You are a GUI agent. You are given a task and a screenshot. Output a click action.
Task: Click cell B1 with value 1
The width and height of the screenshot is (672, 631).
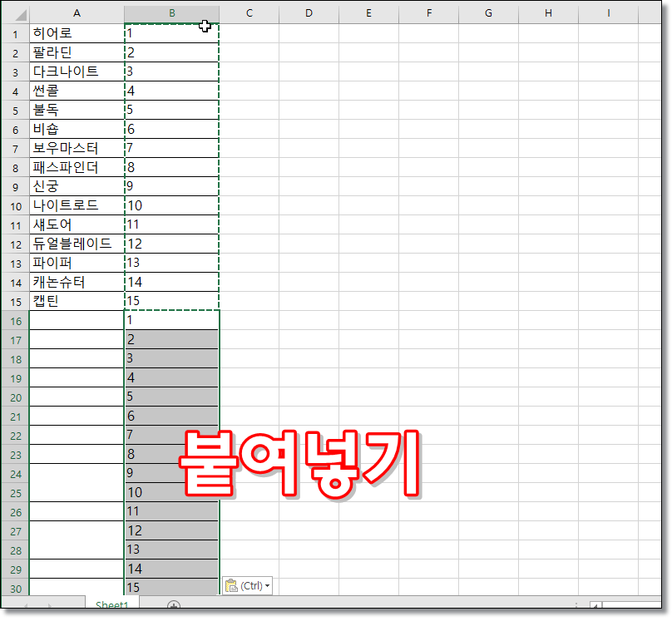coord(172,33)
